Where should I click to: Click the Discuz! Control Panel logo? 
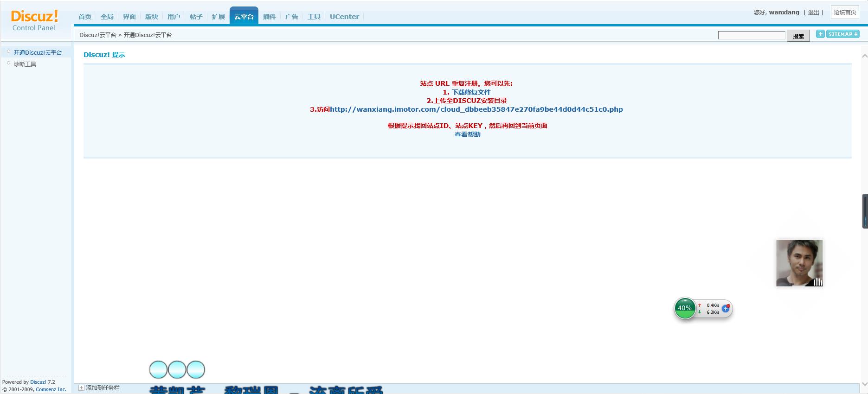[34, 21]
